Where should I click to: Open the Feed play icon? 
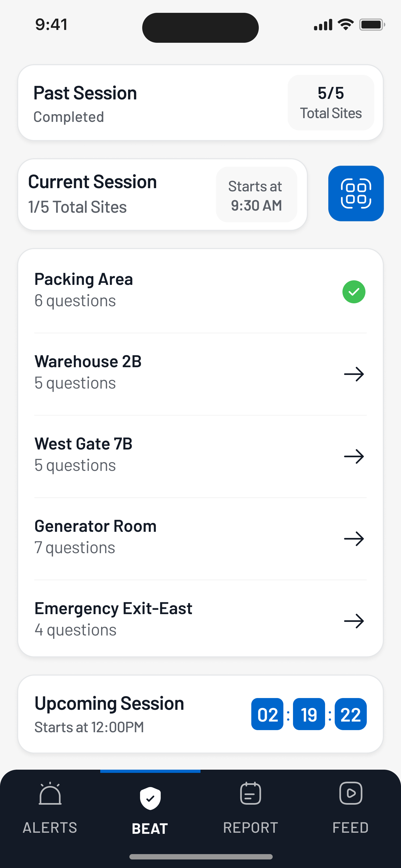click(351, 793)
